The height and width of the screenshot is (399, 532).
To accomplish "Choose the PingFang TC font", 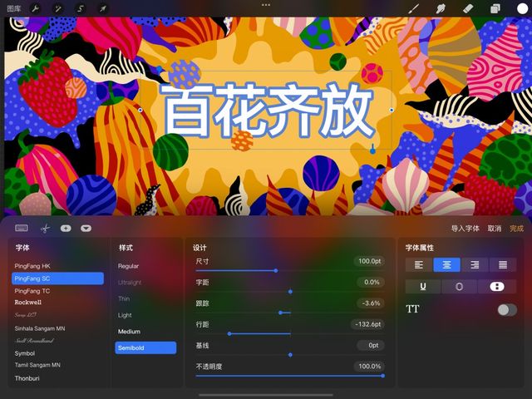I will (x=32, y=291).
